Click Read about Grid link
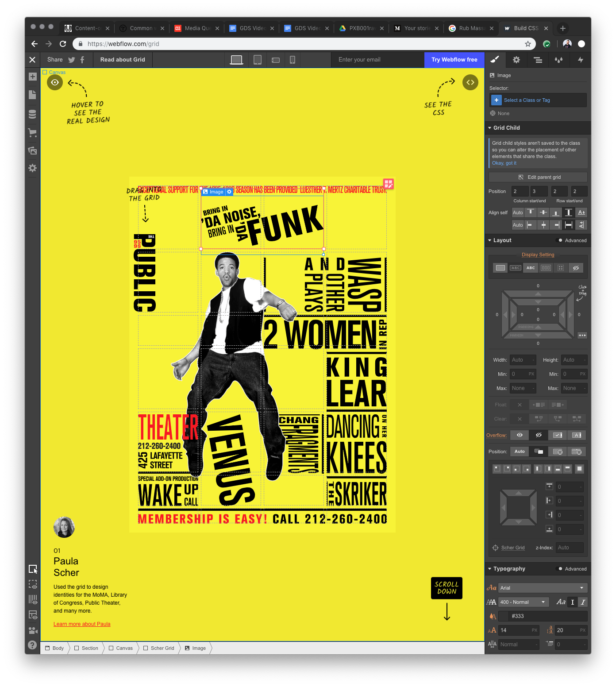This screenshot has width=616, height=687. (x=123, y=60)
